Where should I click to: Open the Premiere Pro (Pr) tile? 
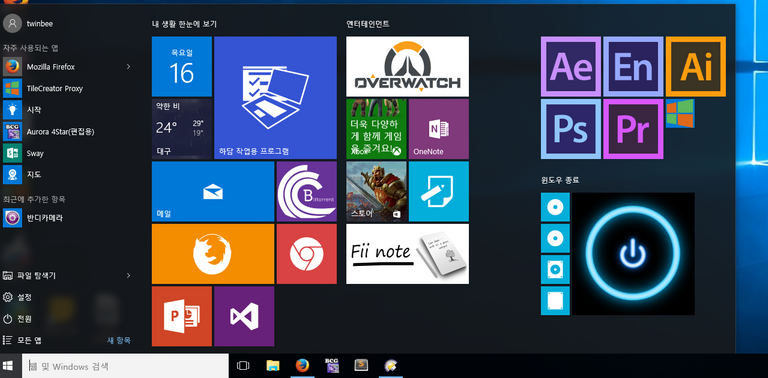(x=633, y=129)
